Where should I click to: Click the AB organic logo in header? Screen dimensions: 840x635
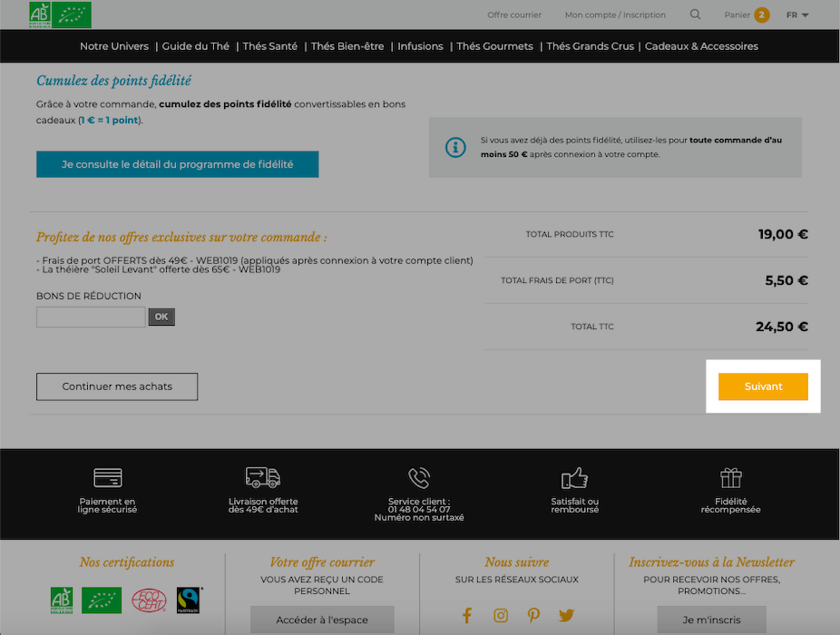[40, 15]
